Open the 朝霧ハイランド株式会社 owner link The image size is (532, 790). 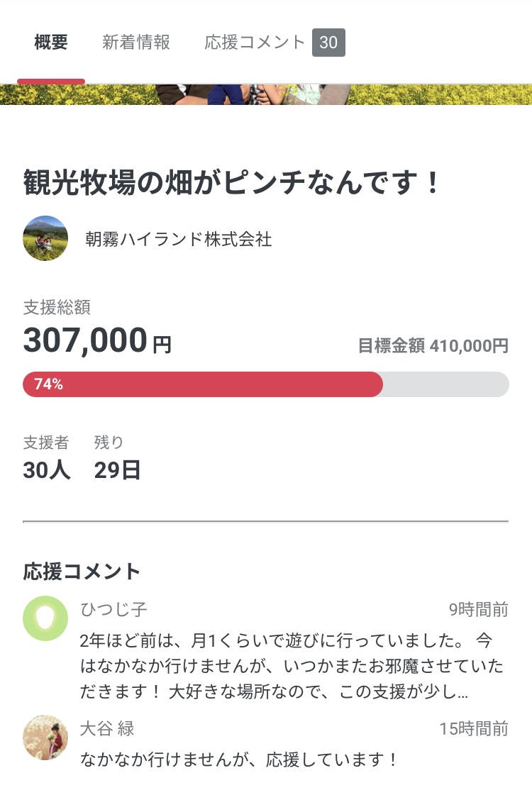(x=178, y=239)
